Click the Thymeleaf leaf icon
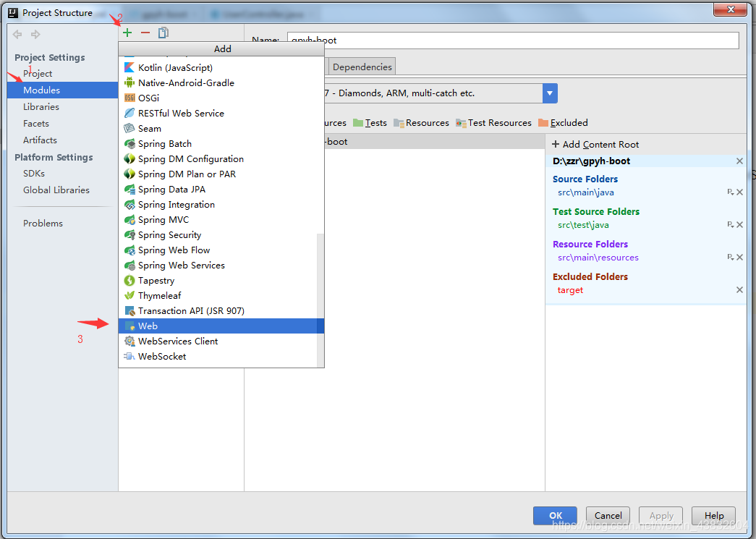Viewport: 756px width, 539px height. coord(129,295)
